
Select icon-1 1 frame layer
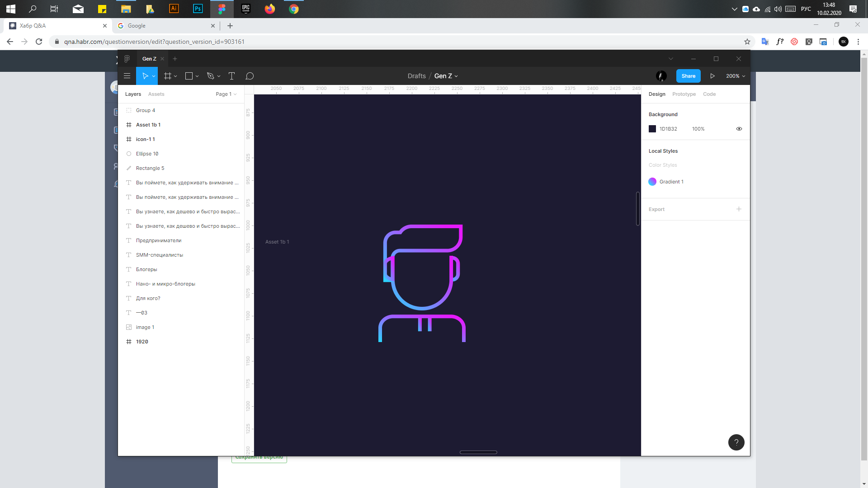click(x=181, y=139)
